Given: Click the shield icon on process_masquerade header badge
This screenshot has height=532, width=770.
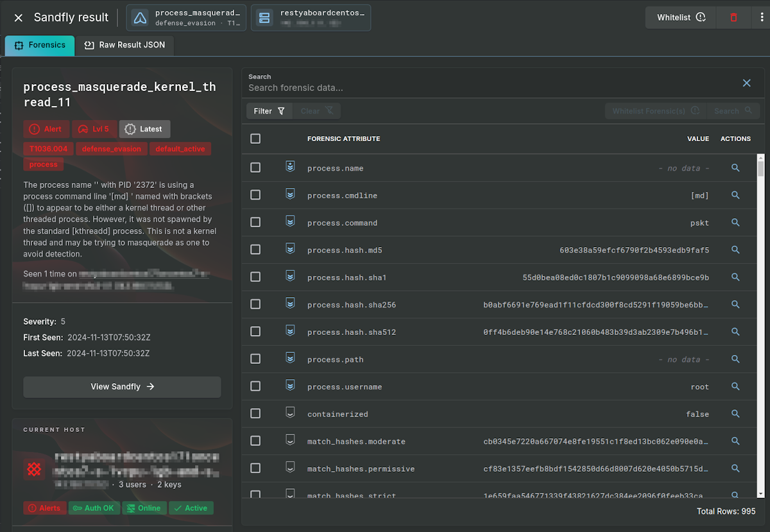Looking at the screenshot, I should coord(140,17).
